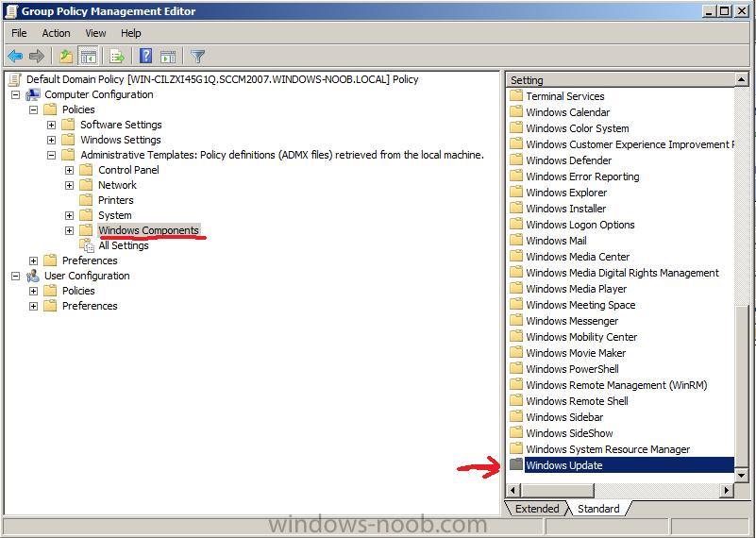This screenshot has height=538, width=756.
Task: Click the Back arrow toolbar icon
Action: click(15, 57)
